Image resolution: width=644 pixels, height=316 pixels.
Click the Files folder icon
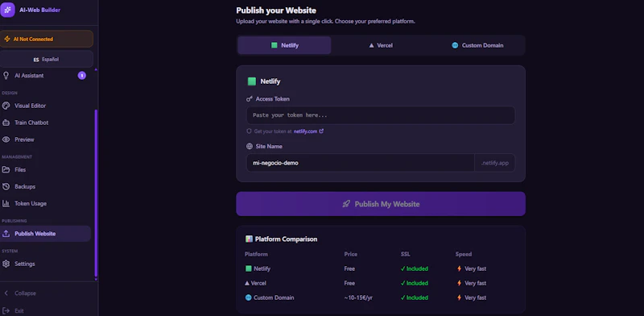pyautogui.click(x=6, y=169)
